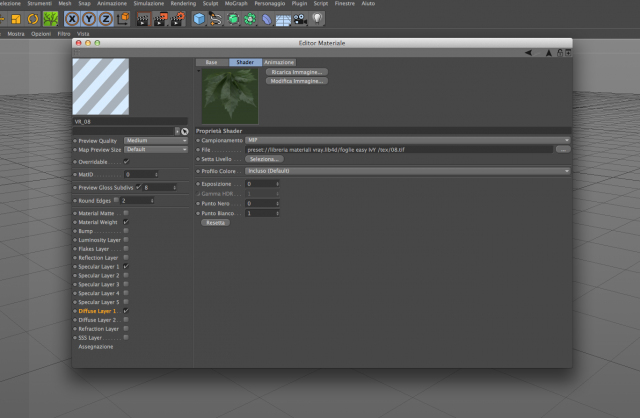Open the Campionamento dropdown
The width and height of the screenshot is (640, 418).
pos(407,140)
